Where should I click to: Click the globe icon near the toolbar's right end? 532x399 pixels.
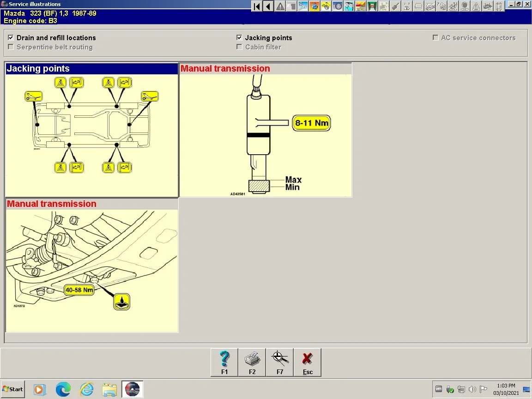pyautogui.click(x=464, y=6)
